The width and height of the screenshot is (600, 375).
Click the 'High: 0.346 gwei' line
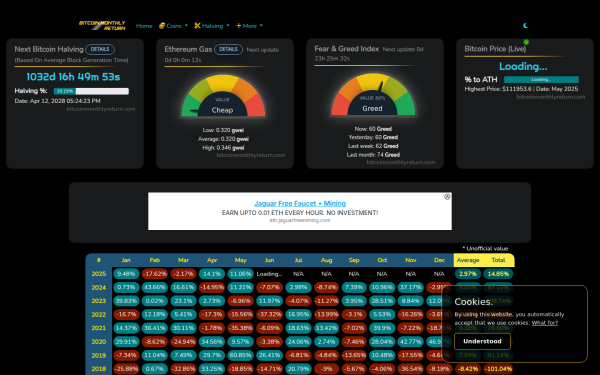pyautogui.click(x=223, y=148)
